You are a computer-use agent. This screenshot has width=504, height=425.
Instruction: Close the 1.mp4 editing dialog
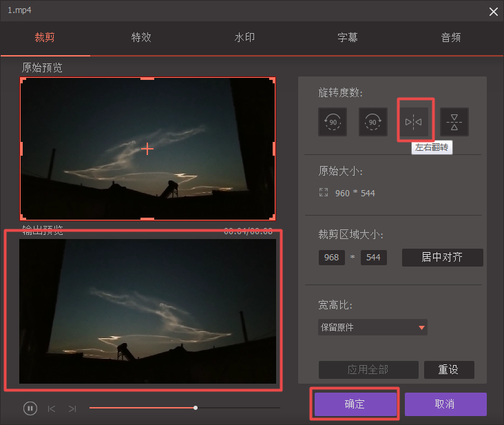coord(493,12)
